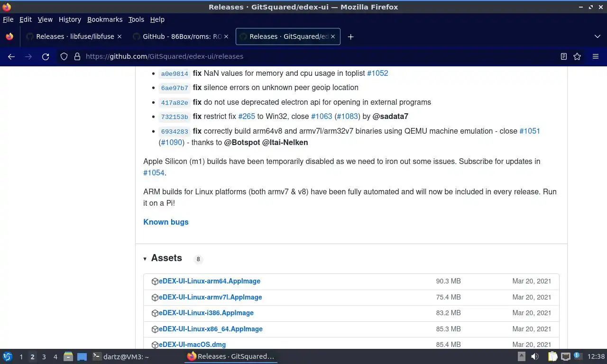Viewport: 607px width, 364px height.
Task: Open commit 732153b
Action: pos(175,117)
